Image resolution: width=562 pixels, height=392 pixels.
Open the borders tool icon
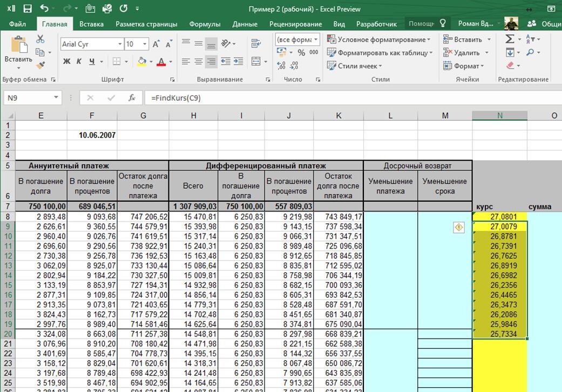(117, 61)
